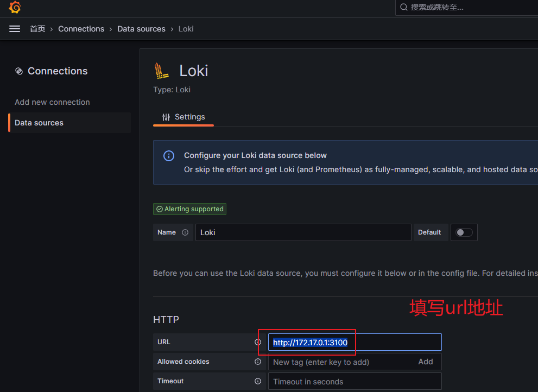Screen dimensions: 538x392
Task: Click the URL field info icon
Action: point(258,342)
